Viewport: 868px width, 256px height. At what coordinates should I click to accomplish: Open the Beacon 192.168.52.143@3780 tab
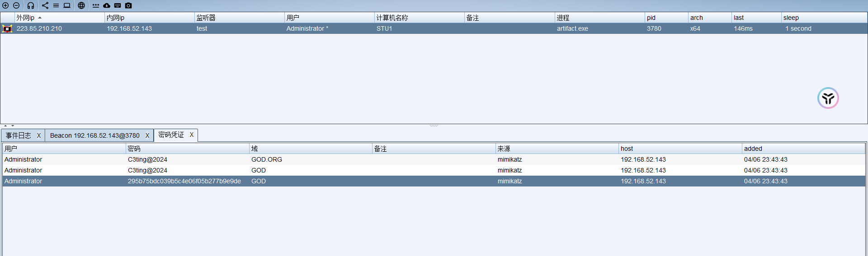(94, 135)
